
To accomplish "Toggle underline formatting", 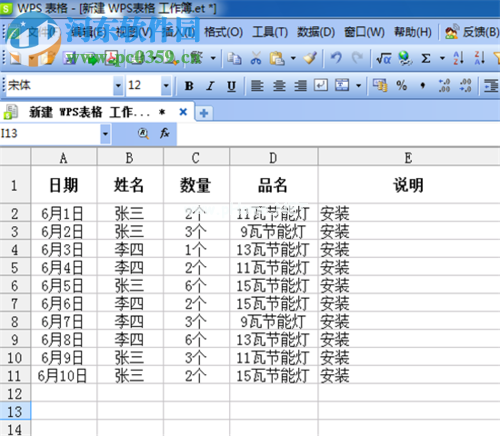I will [231, 86].
